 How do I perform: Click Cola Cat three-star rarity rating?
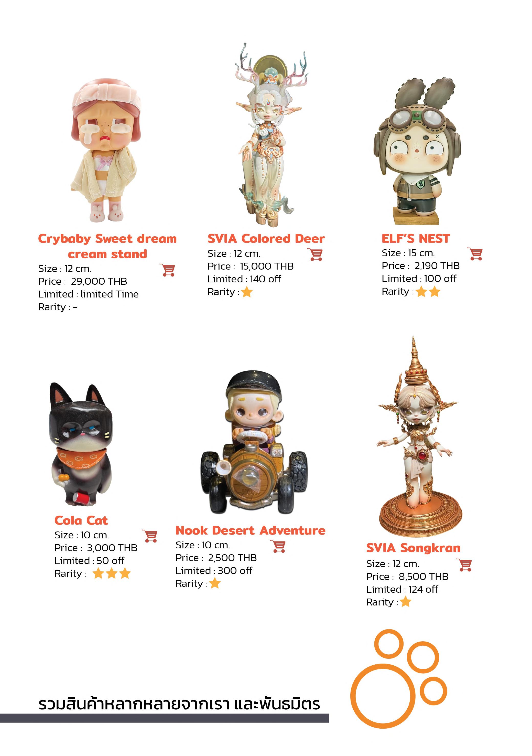112,573
